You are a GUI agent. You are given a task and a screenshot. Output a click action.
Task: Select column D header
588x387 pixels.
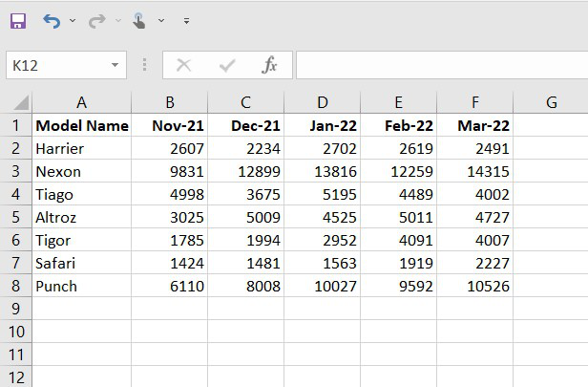click(323, 102)
